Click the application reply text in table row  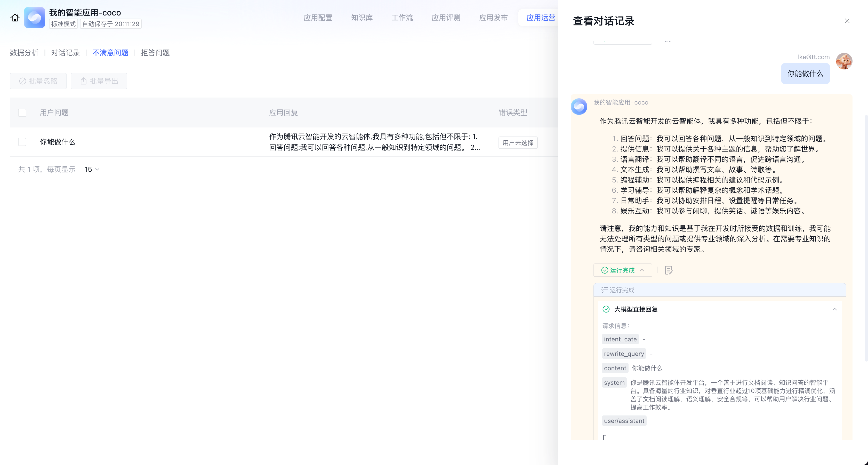point(374,142)
